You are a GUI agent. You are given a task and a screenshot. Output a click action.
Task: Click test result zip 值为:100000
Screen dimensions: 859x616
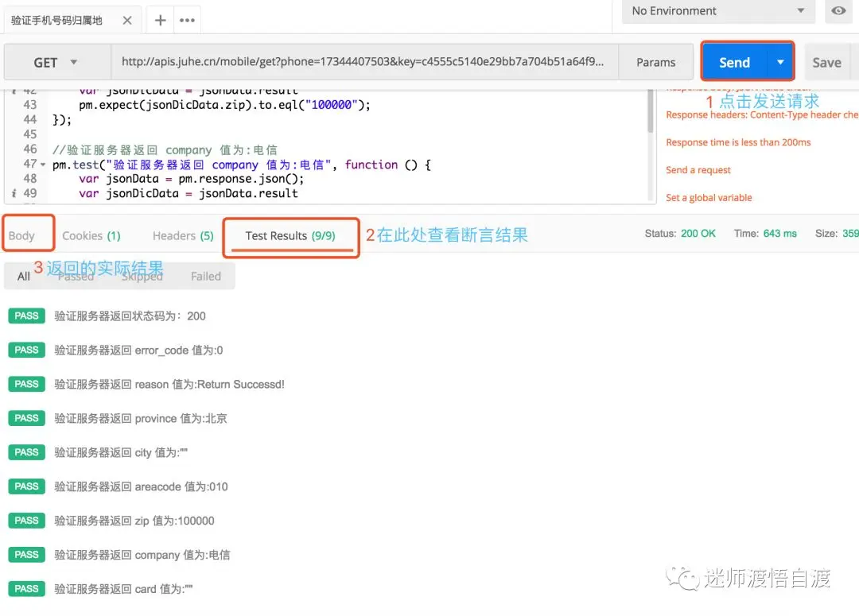click(x=134, y=521)
